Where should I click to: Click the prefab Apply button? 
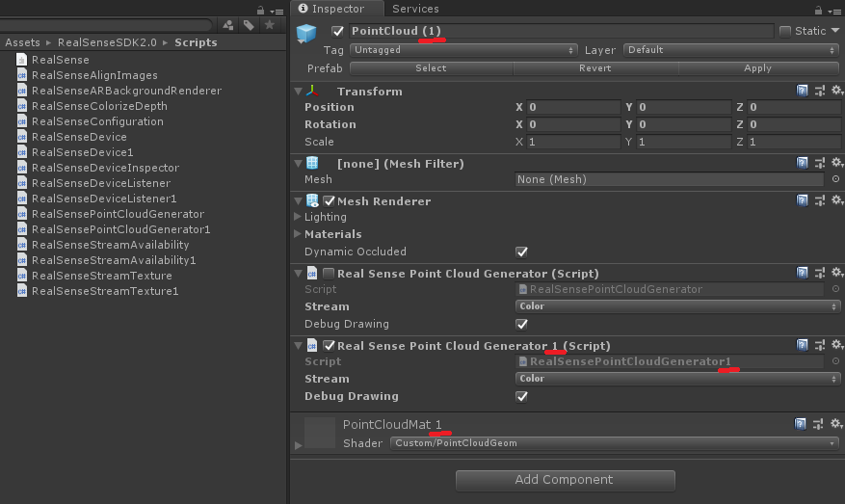(x=757, y=68)
